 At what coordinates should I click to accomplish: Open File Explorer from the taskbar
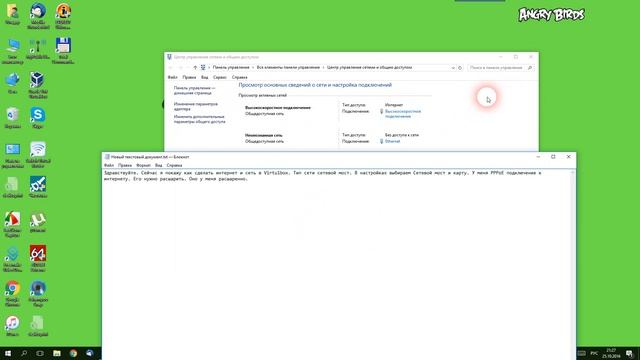[57, 353]
